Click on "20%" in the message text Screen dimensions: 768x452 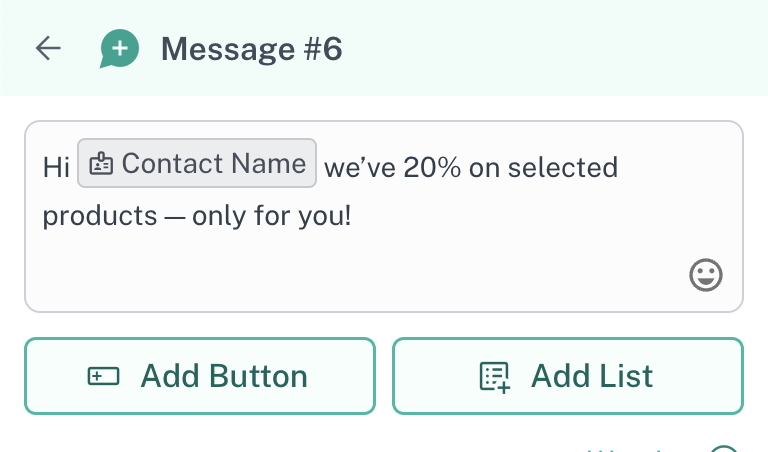(432, 167)
